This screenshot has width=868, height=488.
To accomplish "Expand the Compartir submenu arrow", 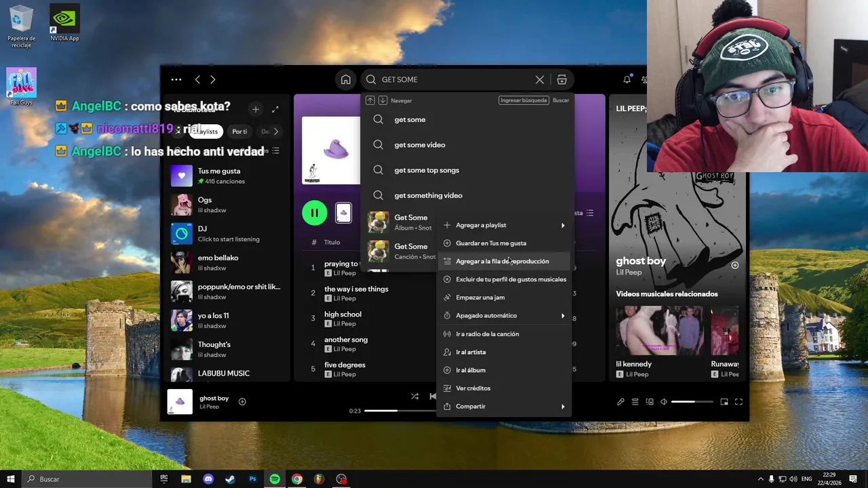I will click(563, 407).
